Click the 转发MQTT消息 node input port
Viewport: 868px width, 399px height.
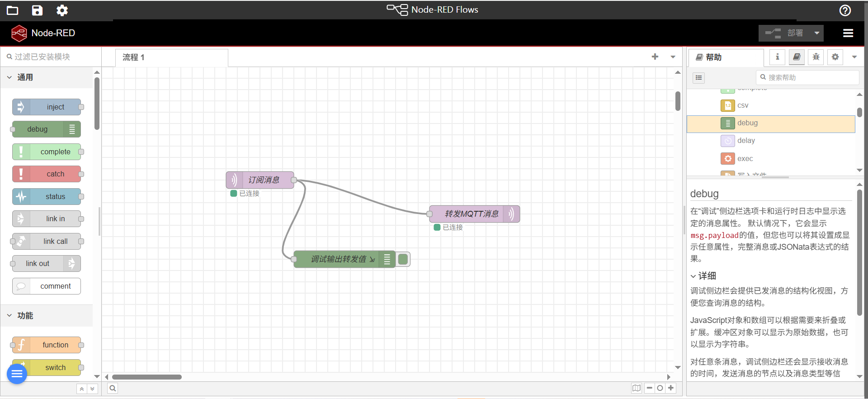(x=429, y=214)
